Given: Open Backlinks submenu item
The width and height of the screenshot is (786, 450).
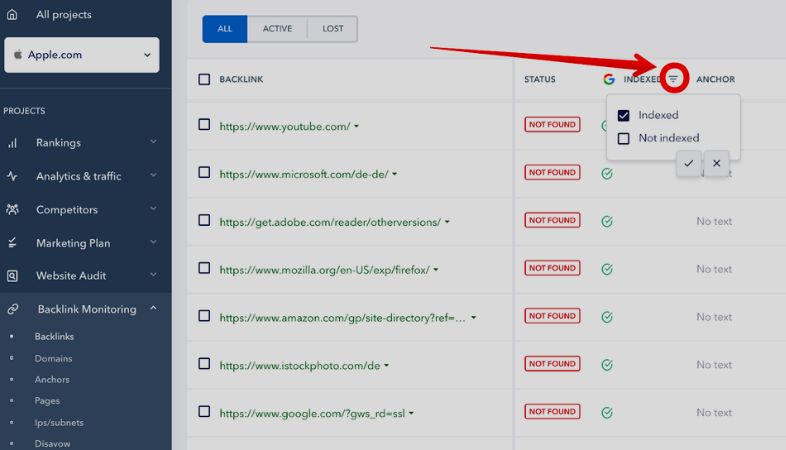Looking at the screenshot, I should point(54,337).
